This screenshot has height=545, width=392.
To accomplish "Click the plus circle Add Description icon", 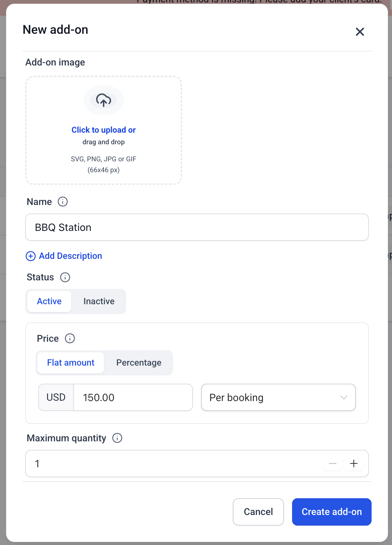I will coord(31,256).
